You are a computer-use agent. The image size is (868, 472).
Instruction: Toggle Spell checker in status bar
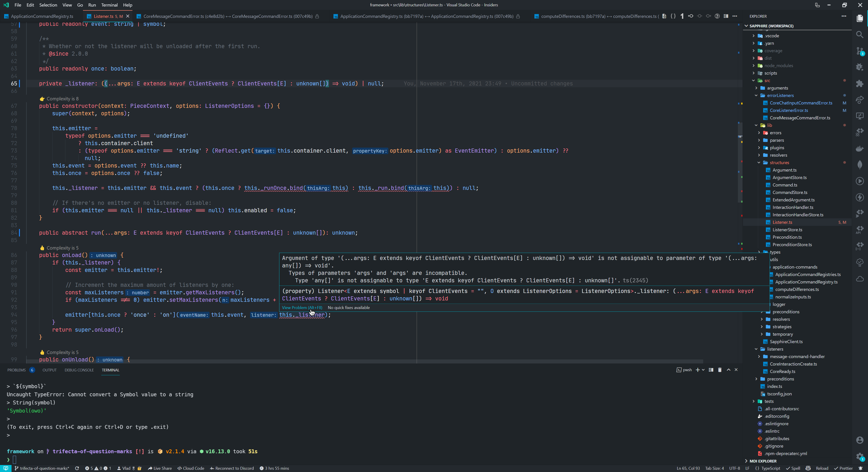(x=793, y=468)
